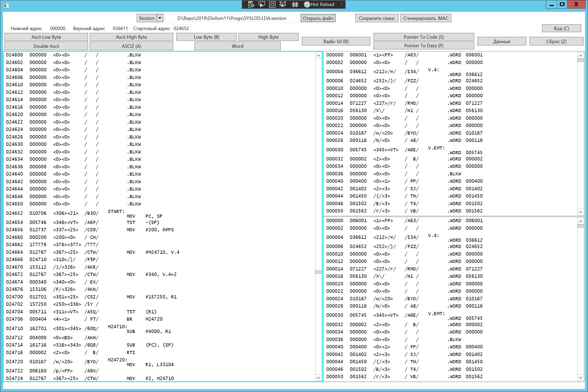
Task: Open the Session dropdown arrow
Action: pyautogui.click(x=160, y=18)
